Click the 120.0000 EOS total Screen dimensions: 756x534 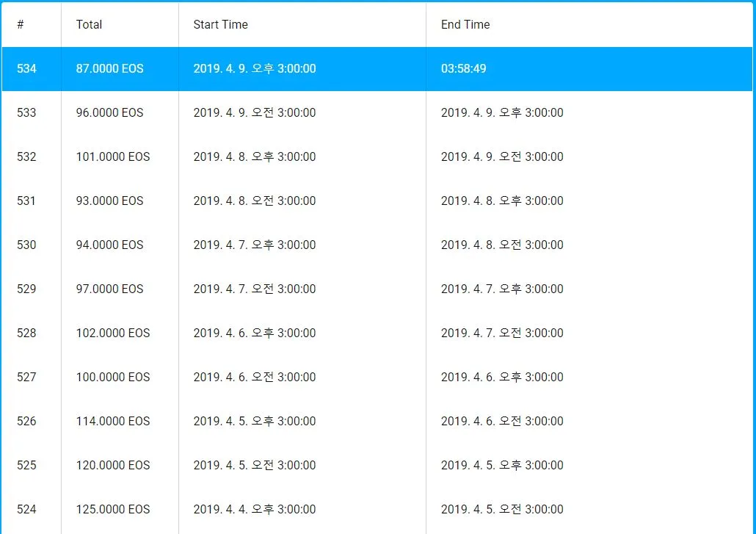[x=113, y=466]
